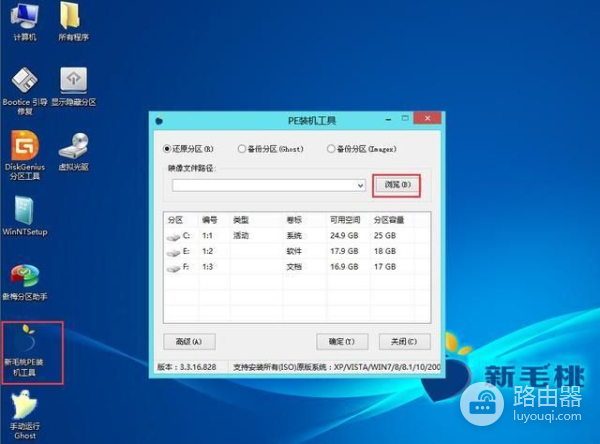600x444 pixels.
Task: Open the 计算机 desktop icon
Action: [25, 21]
